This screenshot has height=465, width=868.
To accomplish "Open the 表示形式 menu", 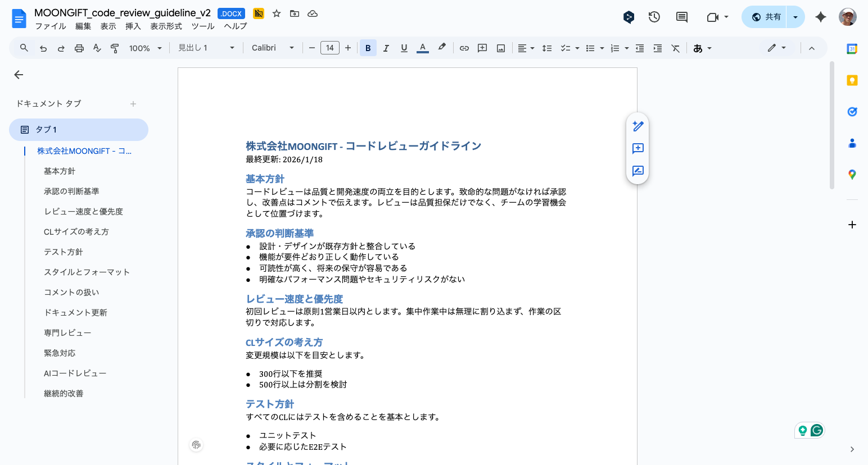I will click(166, 26).
